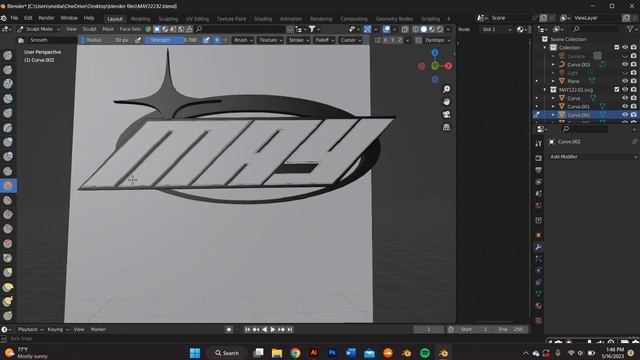
Task: Click the Modifiers wrench properties tab
Action: coord(538,247)
